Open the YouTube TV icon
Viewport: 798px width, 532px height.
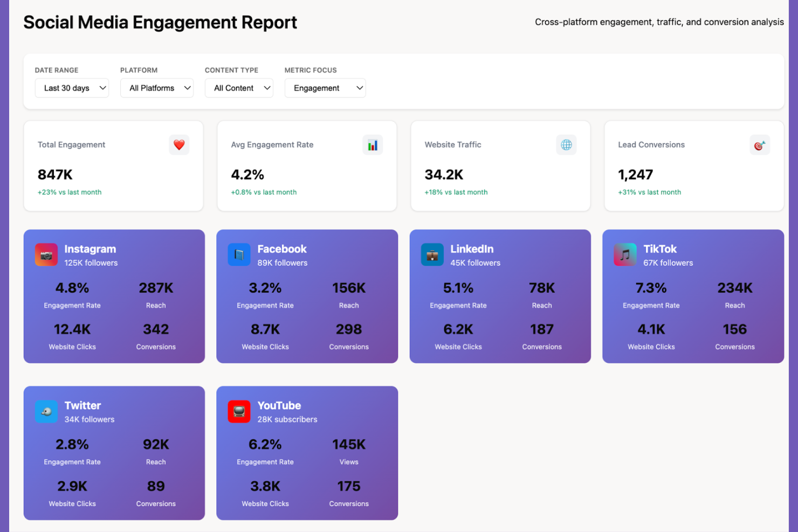(239, 411)
